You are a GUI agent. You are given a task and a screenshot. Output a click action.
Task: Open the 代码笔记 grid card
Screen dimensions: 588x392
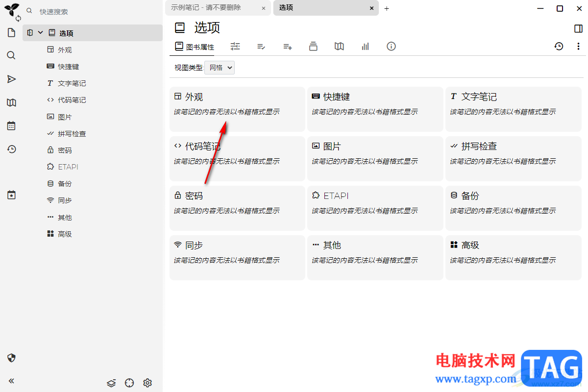[237, 159]
